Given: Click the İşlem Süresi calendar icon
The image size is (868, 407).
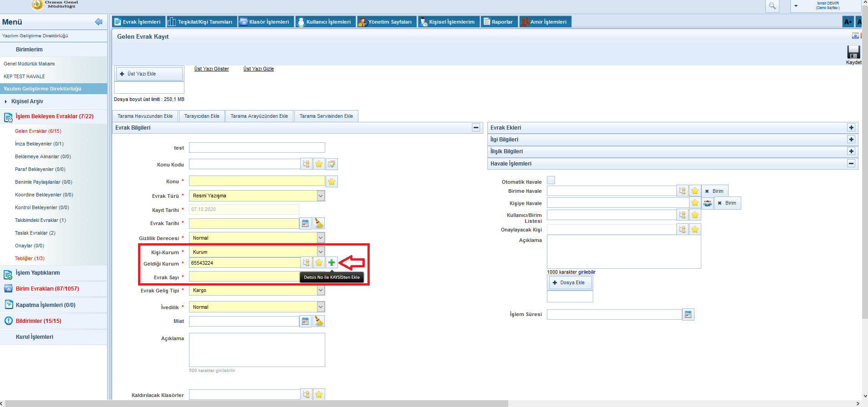Looking at the screenshot, I should [688, 314].
